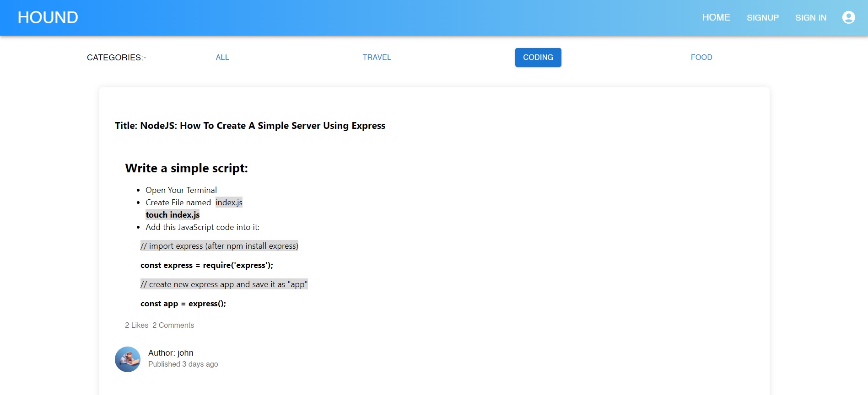Click the "Published 3 days ago" timestamp
The height and width of the screenshot is (395, 868).
183,364
